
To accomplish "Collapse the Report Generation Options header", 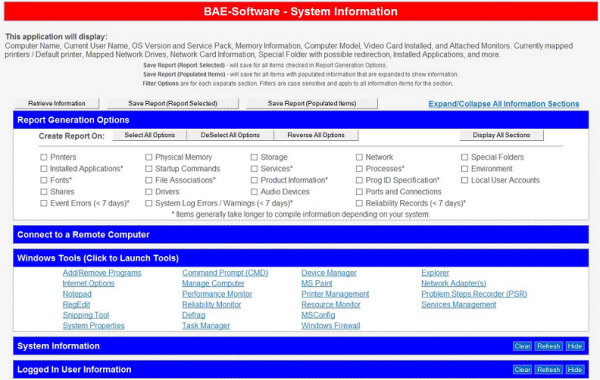I will [301, 120].
